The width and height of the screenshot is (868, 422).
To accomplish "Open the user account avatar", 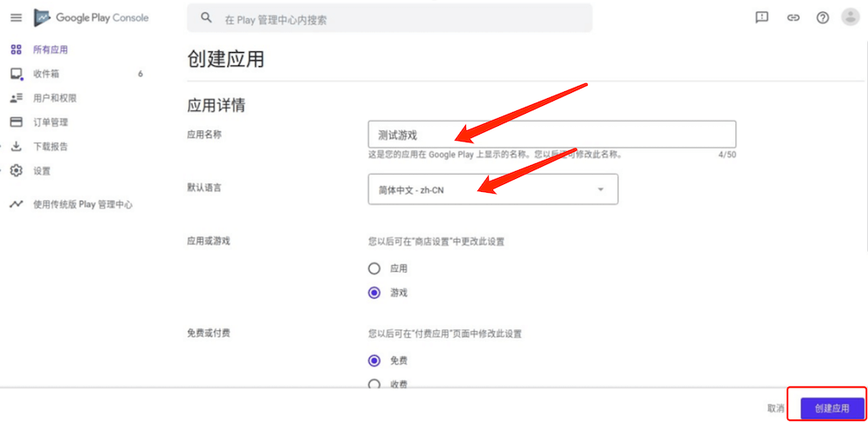I will (851, 17).
